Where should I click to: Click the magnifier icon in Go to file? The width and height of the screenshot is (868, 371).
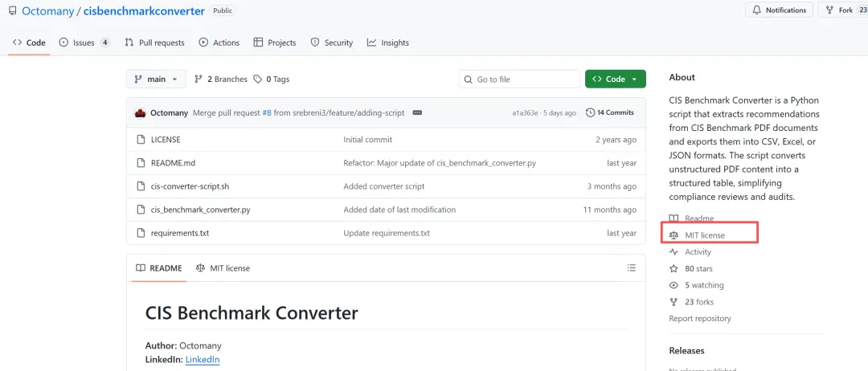[x=469, y=79]
